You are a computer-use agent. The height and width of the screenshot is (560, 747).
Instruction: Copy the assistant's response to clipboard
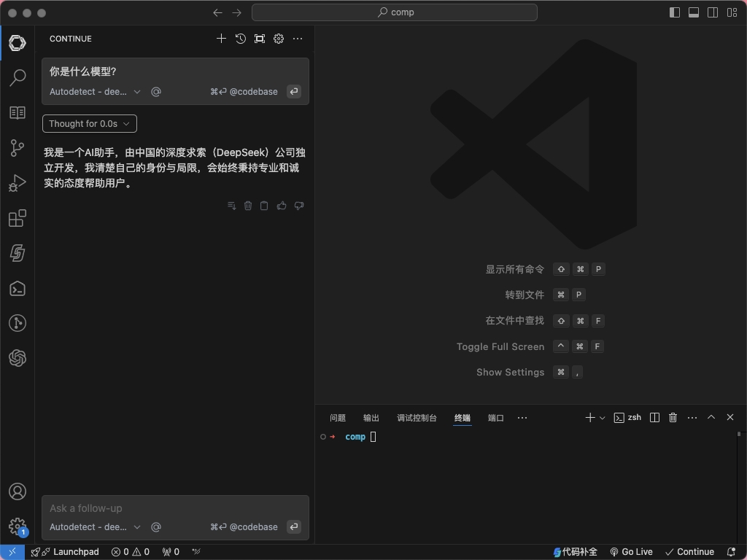tap(264, 206)
